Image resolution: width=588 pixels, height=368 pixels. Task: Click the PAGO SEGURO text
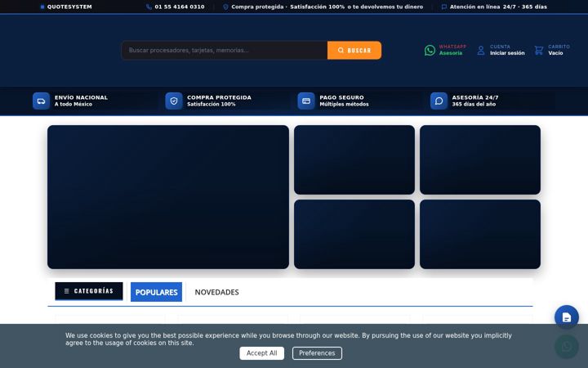coord(341,97)
